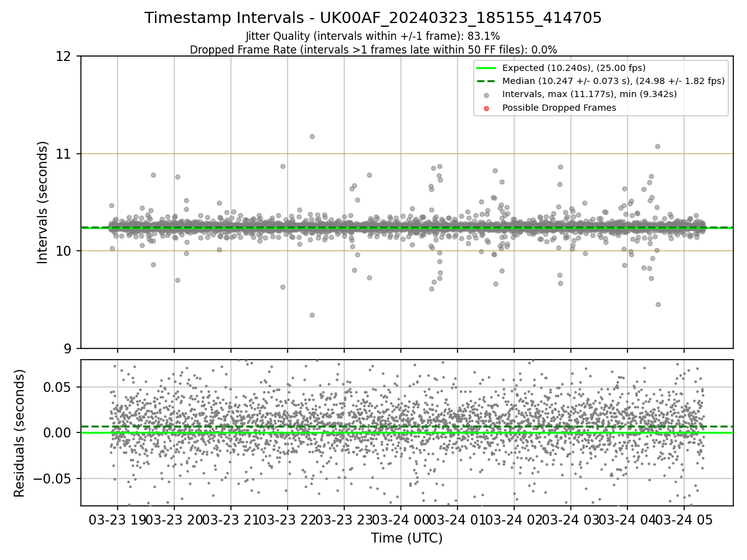
Task: Click the y-axis tick label '9'
Action: coord(69,348)
